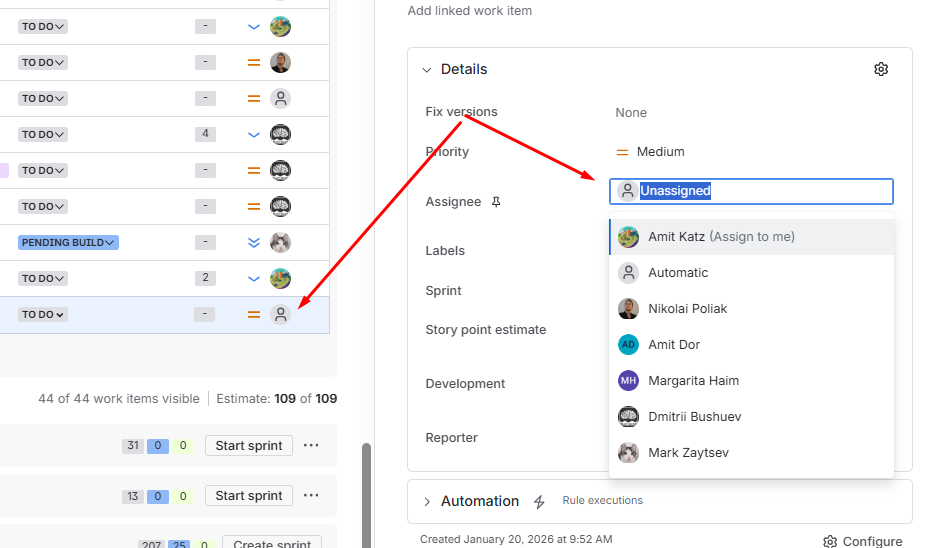The height and width of the screenshot is (548, 926).
Task: Click the AD initials avatar for Amit Dor
Action: point(628,345)
